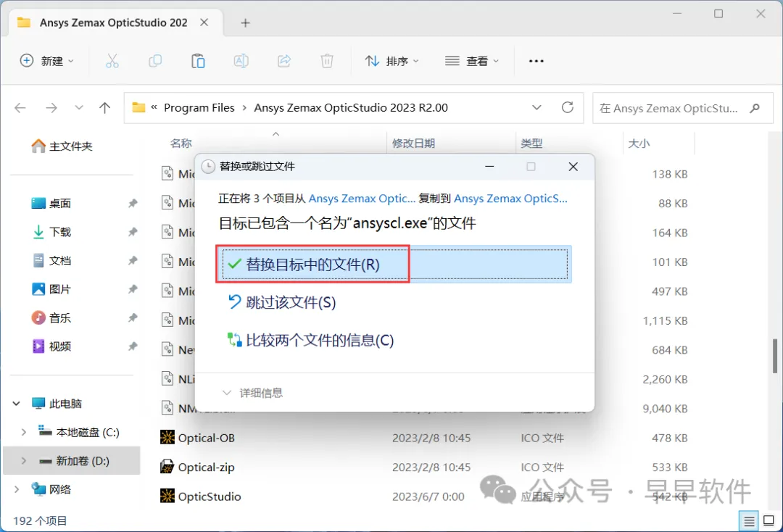This screenshot has width=783, height=532.
Task: Sort by 类型 column header
Action: coord(531,144)
